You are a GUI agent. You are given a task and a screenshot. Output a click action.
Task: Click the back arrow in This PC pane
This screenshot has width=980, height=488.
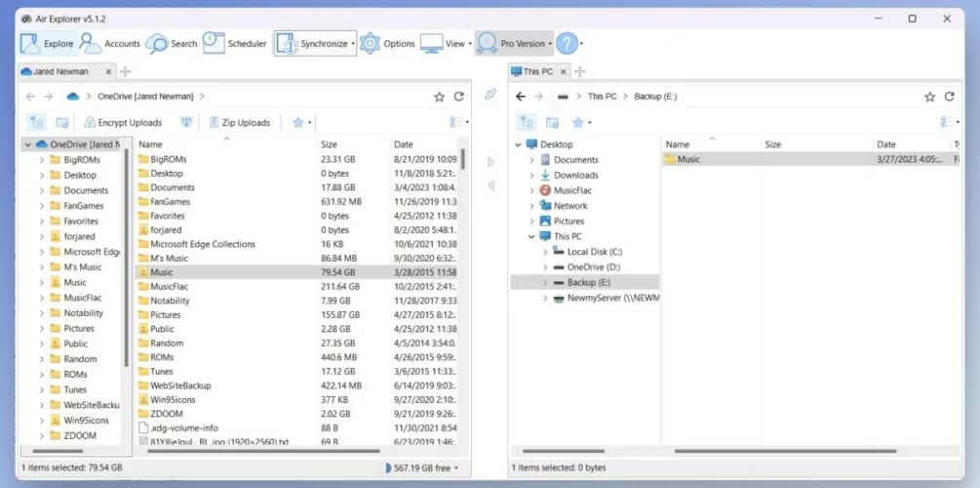click(521, 97)
